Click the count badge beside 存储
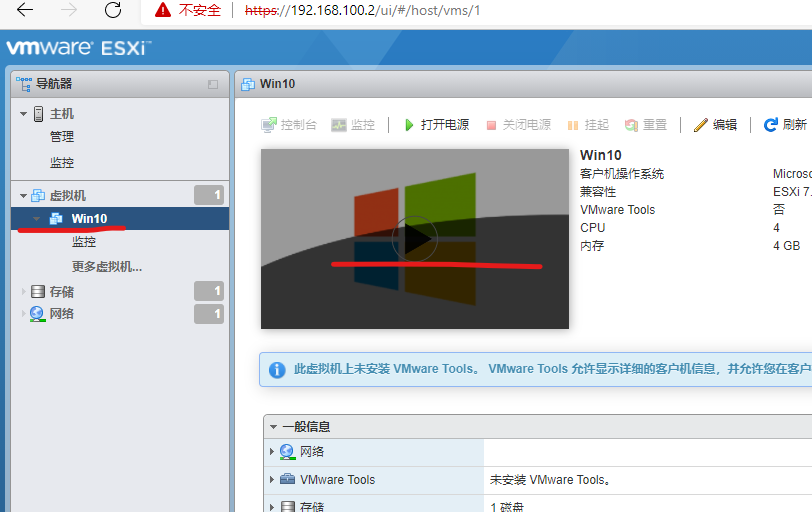This screenshot has height=512, width=812. tap(209, 291)
